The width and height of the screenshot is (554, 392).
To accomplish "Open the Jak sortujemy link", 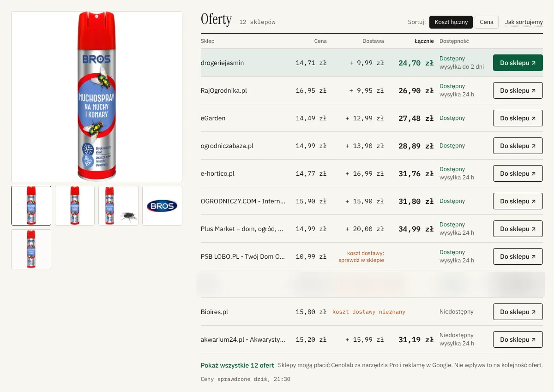I will 524,22.
